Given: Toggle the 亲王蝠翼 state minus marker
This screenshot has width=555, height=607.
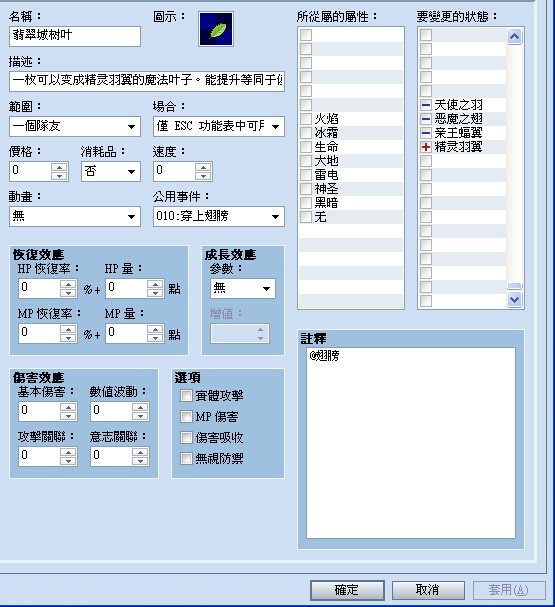Looking at the screenshot, I should pyautogui.click(x=426, y=133).
